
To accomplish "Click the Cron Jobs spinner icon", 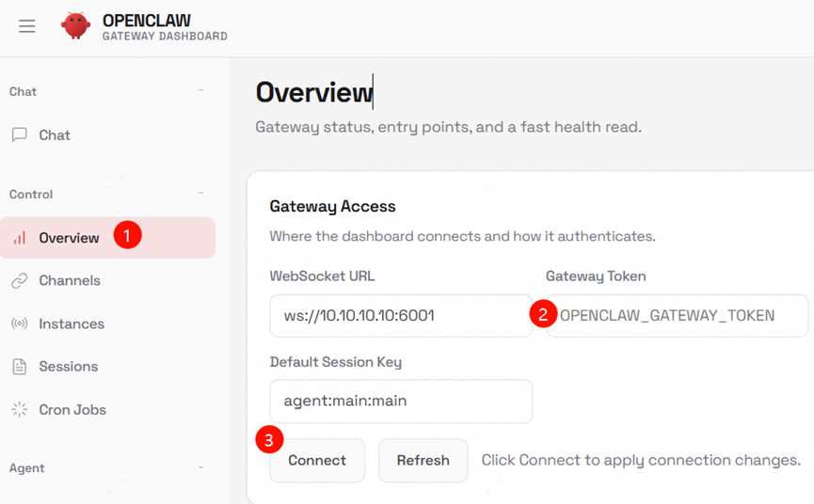I will (19, 409).
